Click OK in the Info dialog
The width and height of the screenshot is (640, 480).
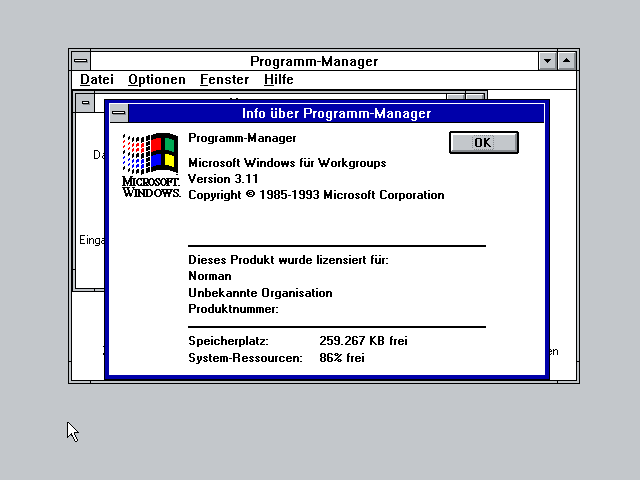tap(484, 142)
